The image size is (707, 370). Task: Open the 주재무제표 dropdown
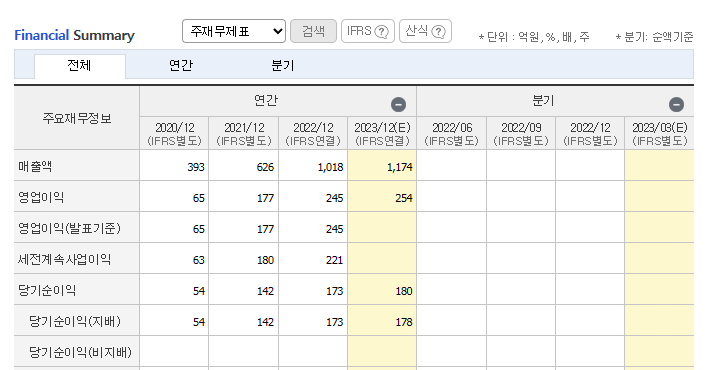click(234, 31)
